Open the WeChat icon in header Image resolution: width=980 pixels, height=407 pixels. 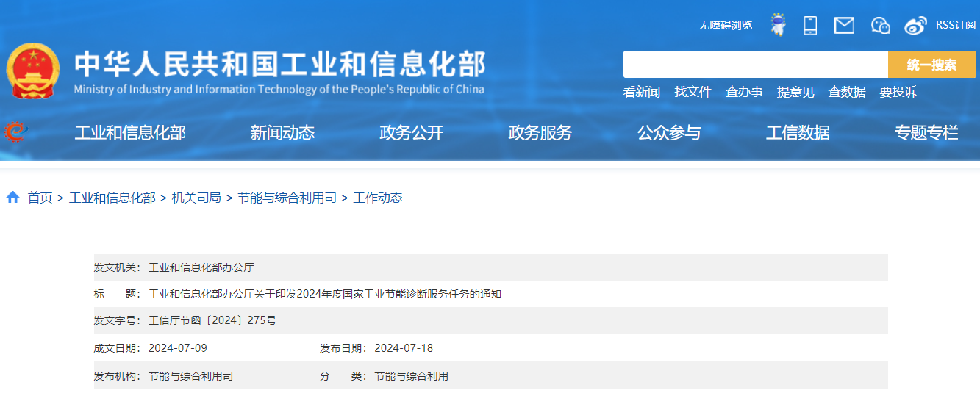(x=880, y=25)
